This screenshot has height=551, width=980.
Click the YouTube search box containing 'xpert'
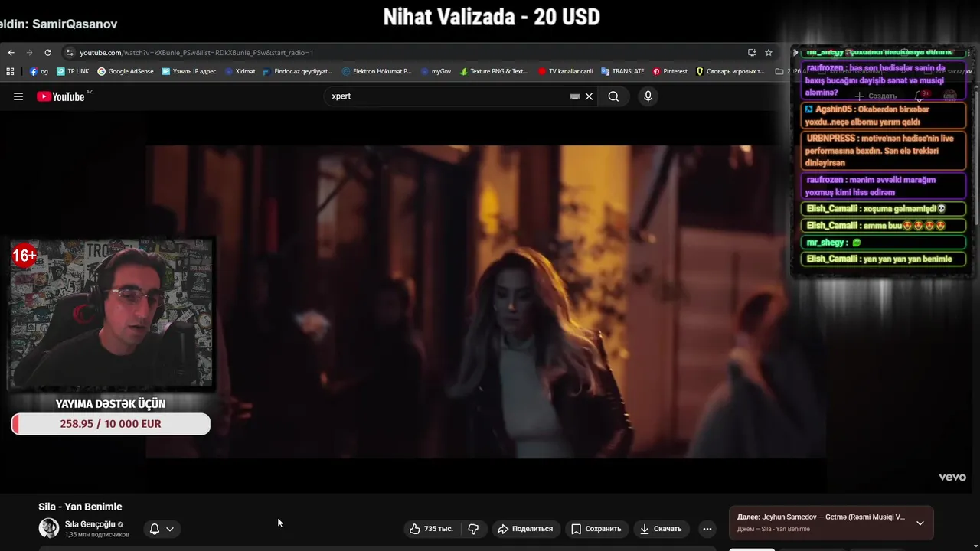tap(448, 96)
